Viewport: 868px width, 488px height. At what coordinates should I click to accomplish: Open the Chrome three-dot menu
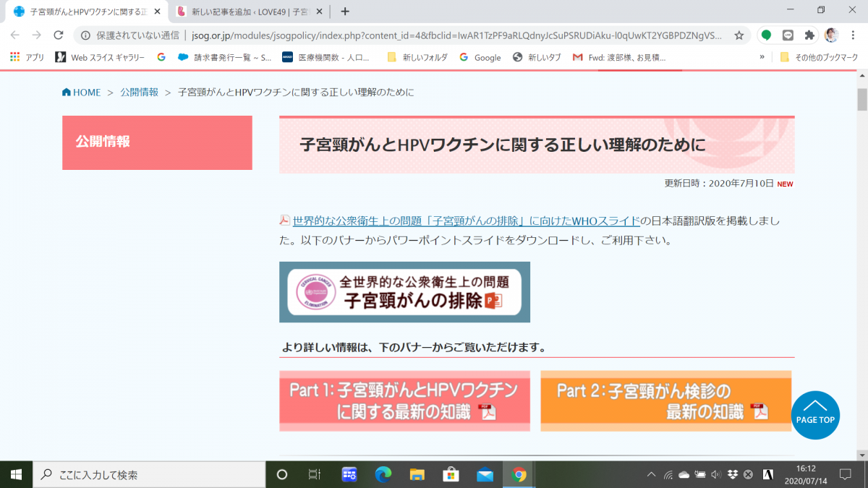coord(853,35)
